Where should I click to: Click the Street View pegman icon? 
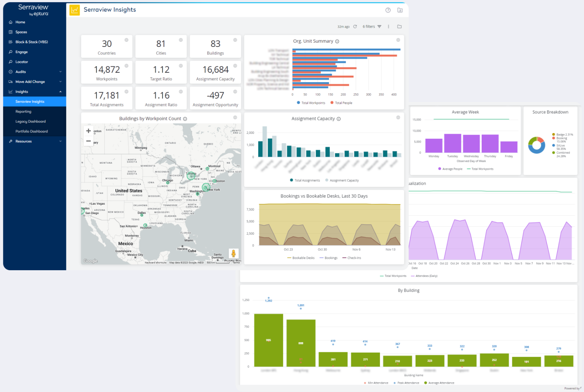[233, 254]
